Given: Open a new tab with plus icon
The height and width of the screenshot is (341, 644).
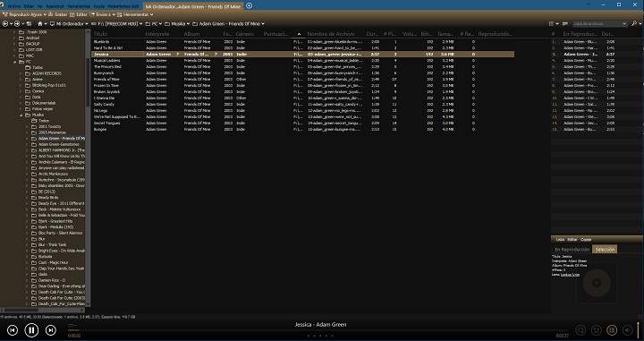Looking at the screenshot, I should click(249, 5).
